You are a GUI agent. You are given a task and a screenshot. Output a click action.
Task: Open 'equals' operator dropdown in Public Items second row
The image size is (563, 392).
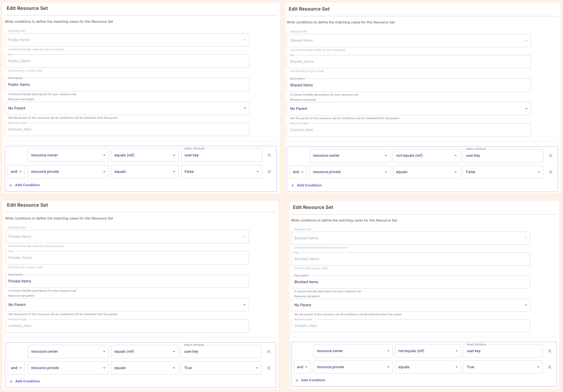pos(145,171)
